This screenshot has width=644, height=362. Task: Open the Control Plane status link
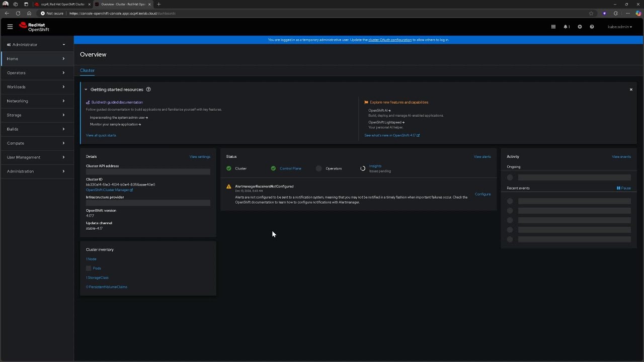(290, 168)
